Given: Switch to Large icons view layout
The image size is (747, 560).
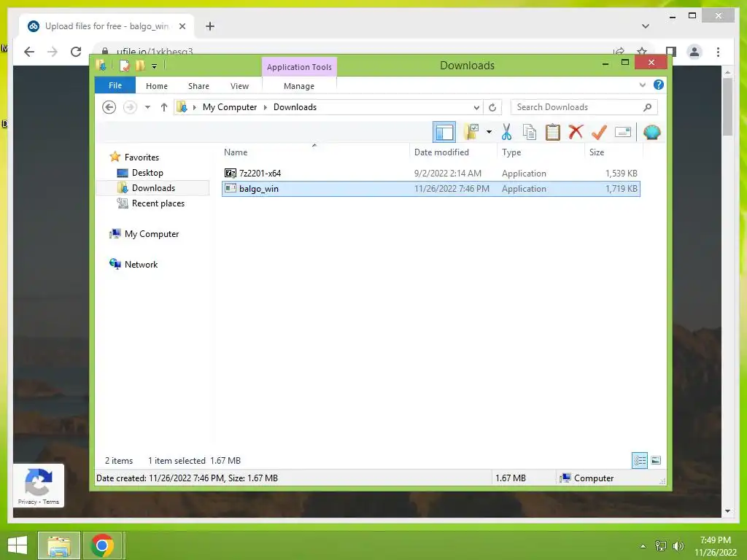Looking at the screenshot, I should coord(656,461).
